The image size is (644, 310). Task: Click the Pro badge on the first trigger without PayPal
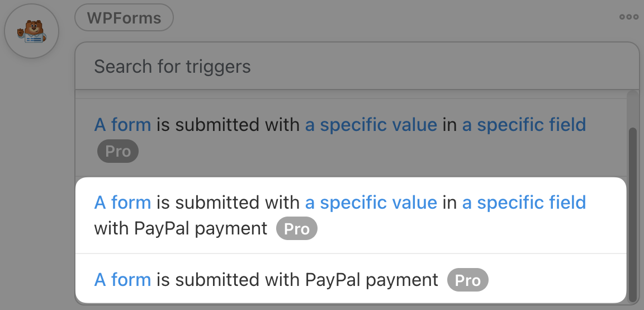click(117, 152)
